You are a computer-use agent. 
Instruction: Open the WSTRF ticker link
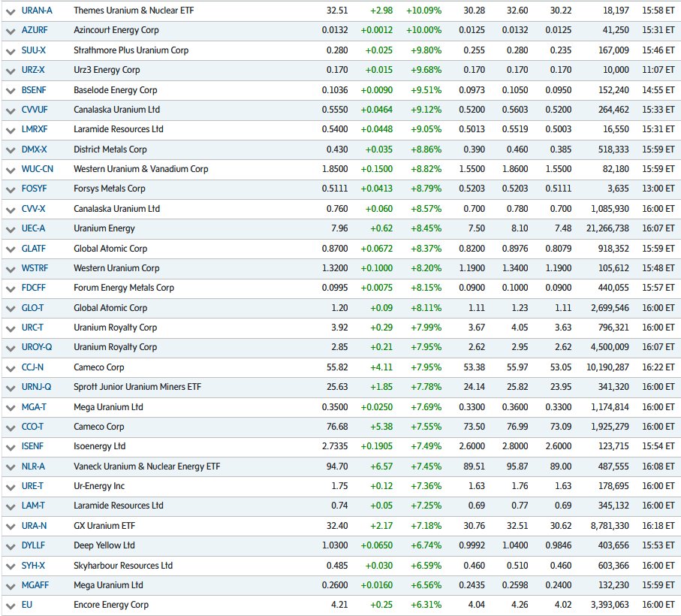pos(35,268)
